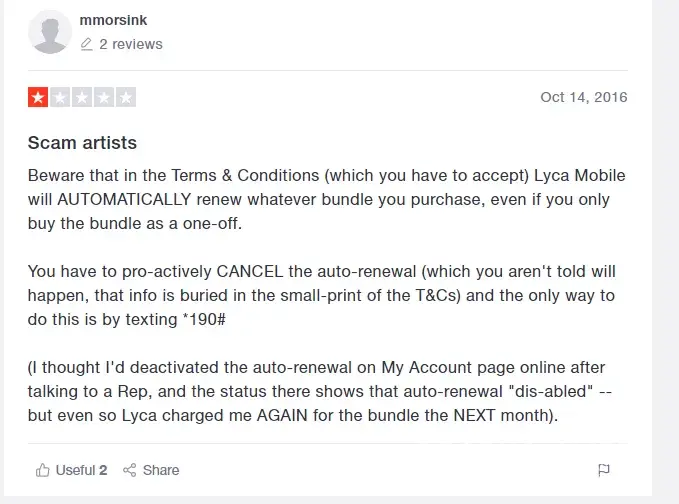Click the second grey rating star
Viewport: 679px width, 504px height.
(60, 98)
